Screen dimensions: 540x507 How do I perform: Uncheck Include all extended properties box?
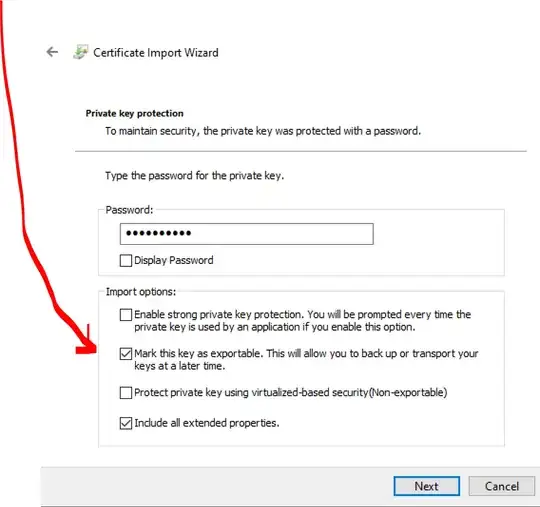click(x=126, y=423)
